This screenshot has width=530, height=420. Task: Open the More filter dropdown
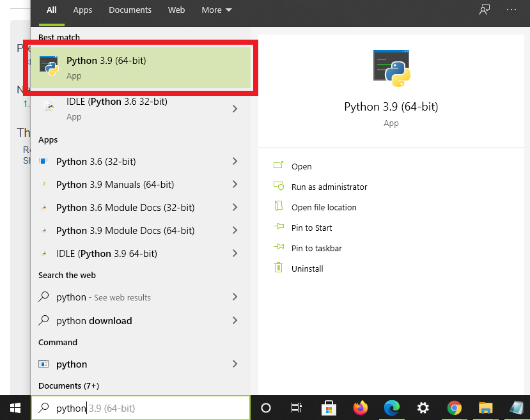[217, 10]
